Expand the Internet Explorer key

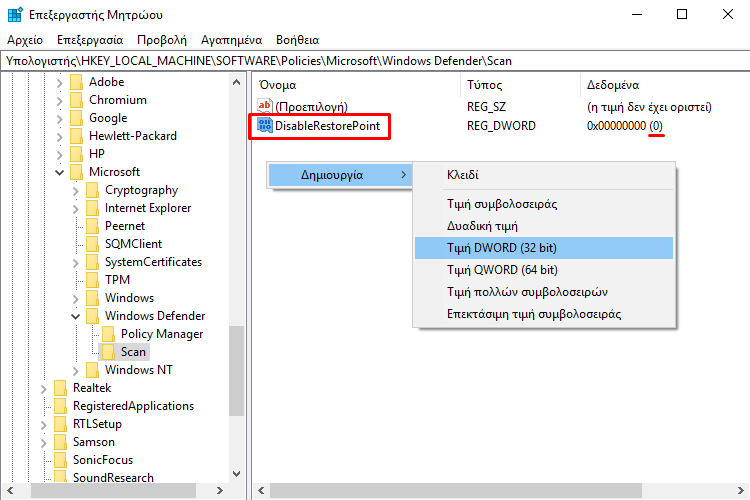pos(76,209)
